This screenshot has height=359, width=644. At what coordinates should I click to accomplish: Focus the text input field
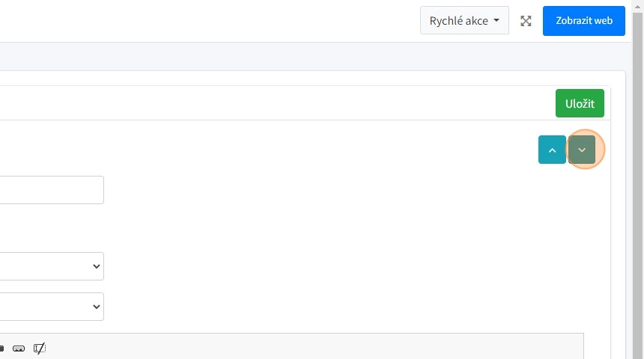(51, 190)
